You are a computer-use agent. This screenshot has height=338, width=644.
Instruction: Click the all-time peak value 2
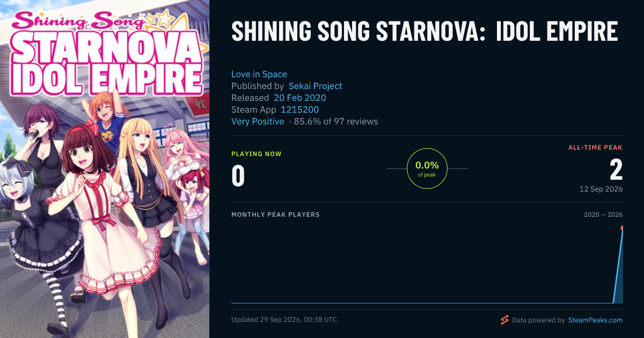(x=616, y=170)
